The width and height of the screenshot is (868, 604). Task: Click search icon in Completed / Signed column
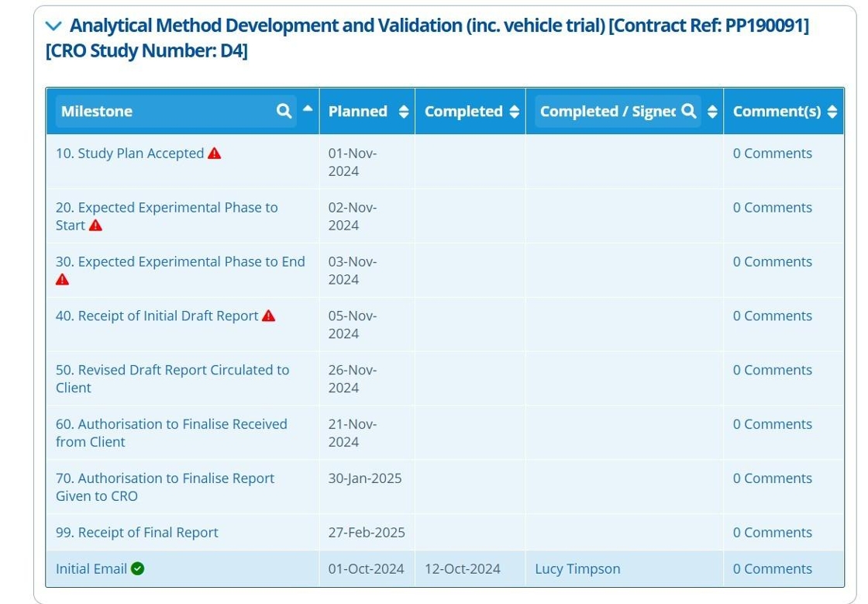click(x=688, y=111)
